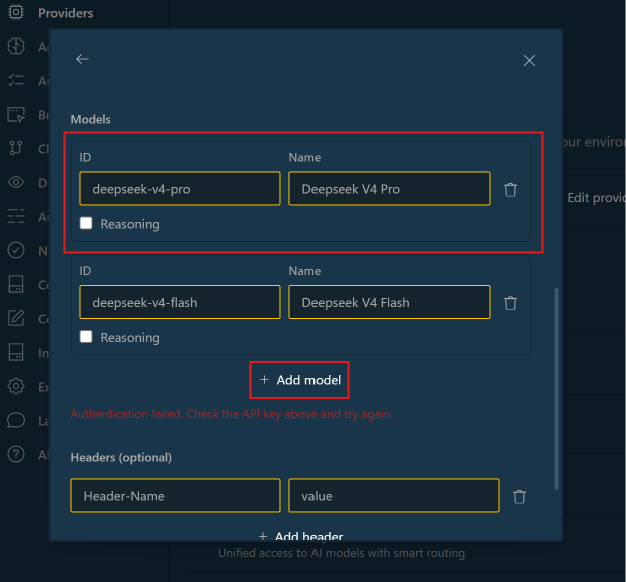Click the question mark help icon
Screen dimensions: 626x582
(x=16, y=454)
